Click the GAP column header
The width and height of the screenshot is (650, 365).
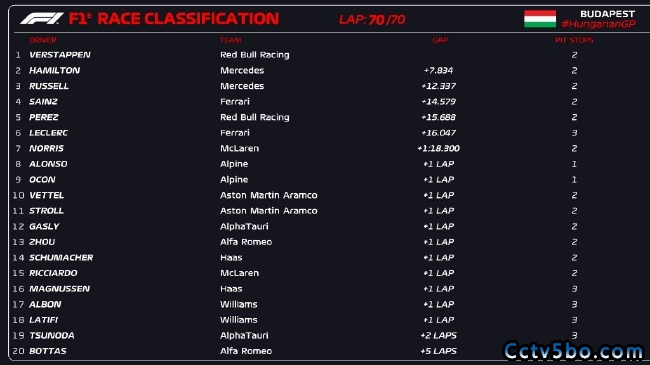(x=440, y=40)
